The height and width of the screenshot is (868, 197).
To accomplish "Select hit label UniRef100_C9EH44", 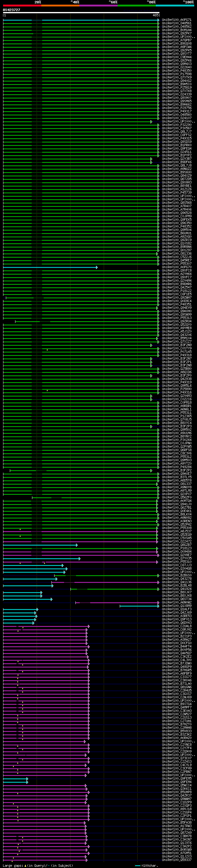I will point(176,57).
